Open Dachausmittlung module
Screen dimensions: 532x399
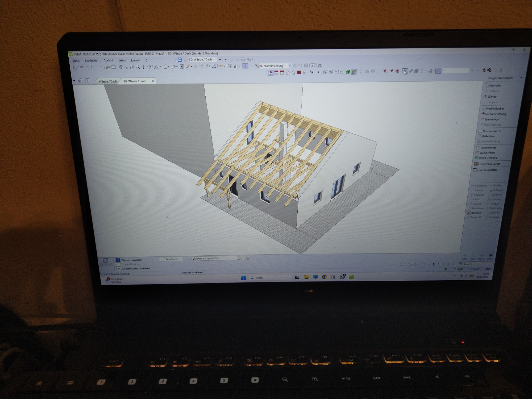point(495,114)
